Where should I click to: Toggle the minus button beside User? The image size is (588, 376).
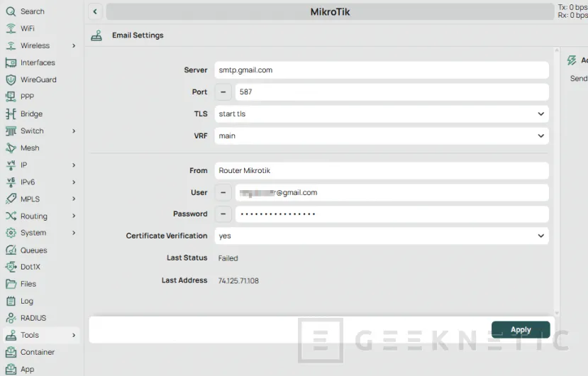coord(223,192)
